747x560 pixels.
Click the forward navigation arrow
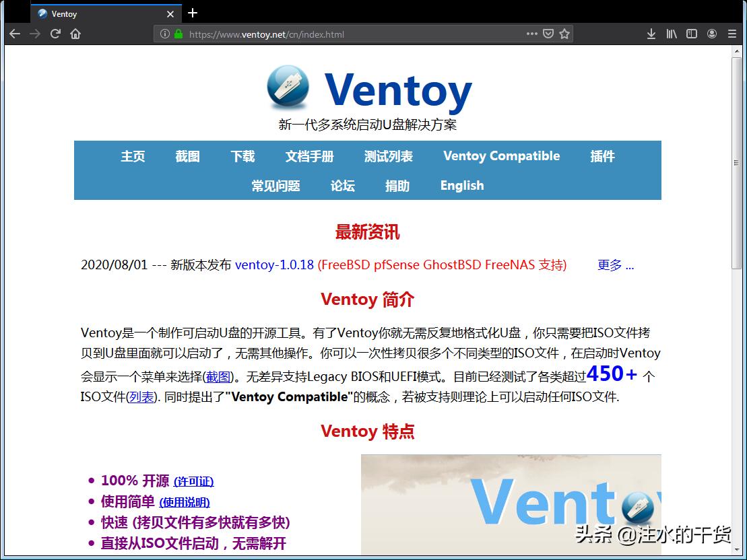35,34
